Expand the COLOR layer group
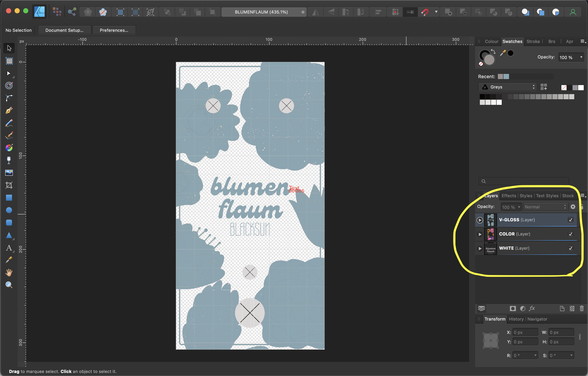588x376 pixels. 480,234
